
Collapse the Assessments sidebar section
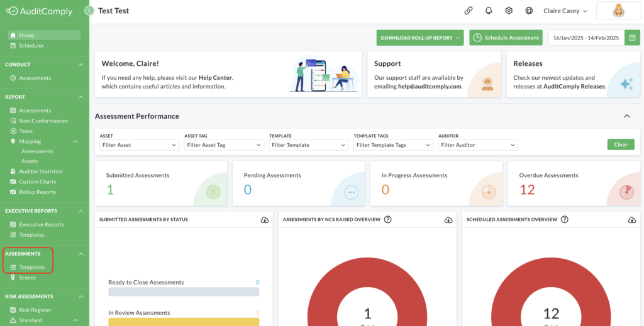click(x=81, y=253)
